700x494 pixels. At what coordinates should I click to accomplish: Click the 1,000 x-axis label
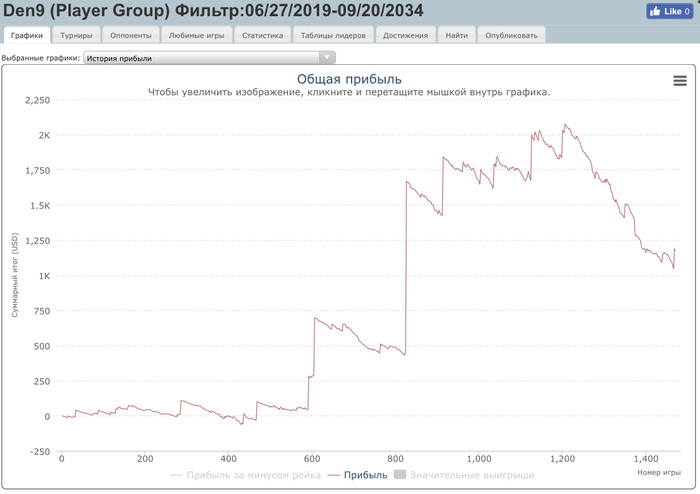point(479,459)
